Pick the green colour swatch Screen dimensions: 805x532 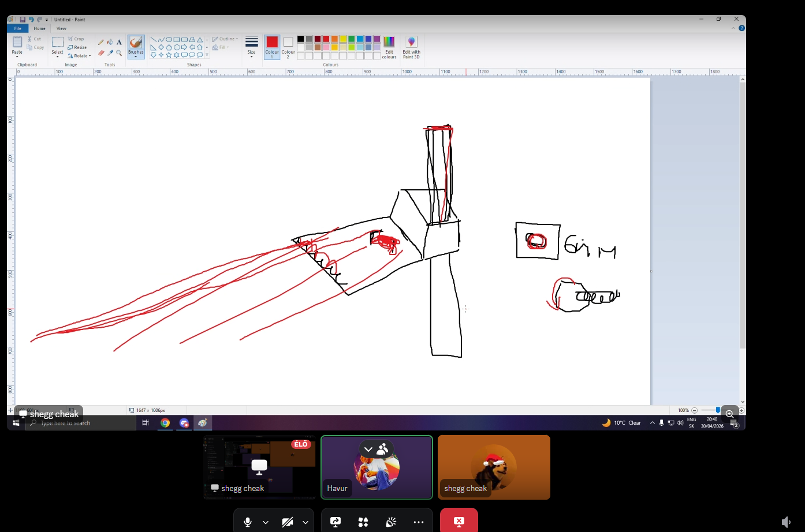click(x=351, y=39)
